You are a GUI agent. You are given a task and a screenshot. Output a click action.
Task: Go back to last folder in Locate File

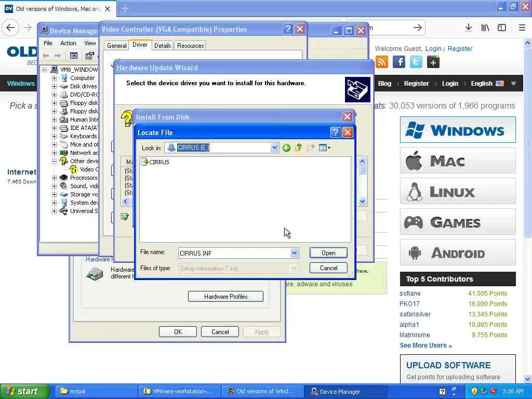tap(286, 148)
